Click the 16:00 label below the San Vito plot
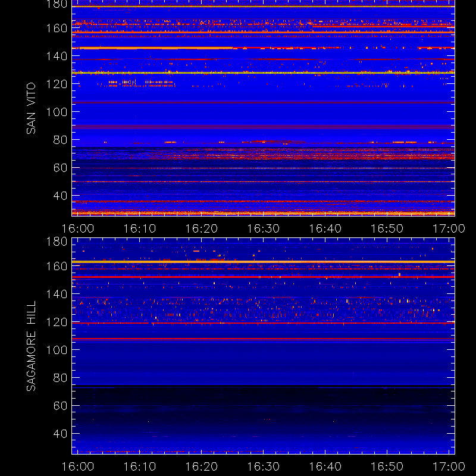Image resolution: width=476 pixels, height=476 pixels. point(78,228)
